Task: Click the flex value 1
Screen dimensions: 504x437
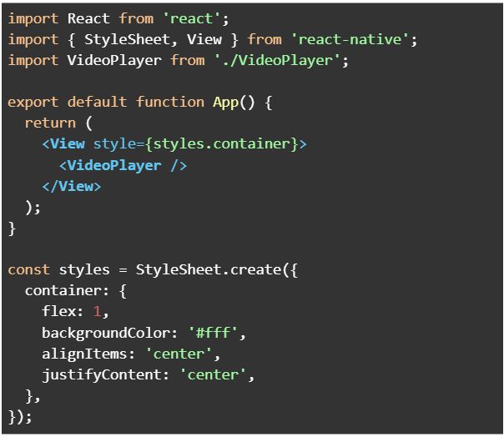Action: pyautogui.click(x=97, y=311)
